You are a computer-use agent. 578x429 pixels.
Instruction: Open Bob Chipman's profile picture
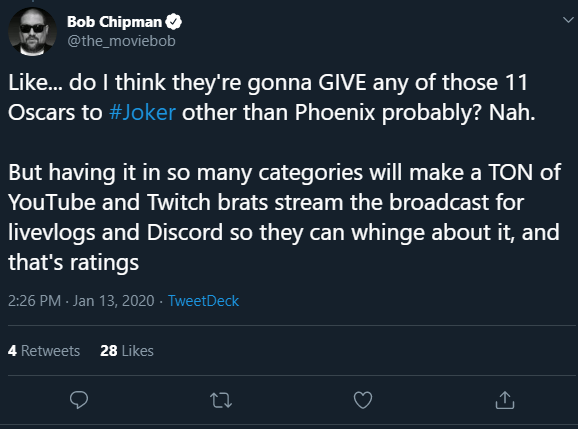pyautogui.click(x=32, y=32)
